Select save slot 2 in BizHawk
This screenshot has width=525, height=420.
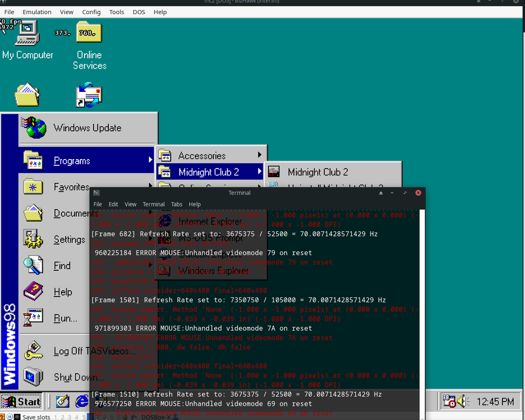pos(63,417)
